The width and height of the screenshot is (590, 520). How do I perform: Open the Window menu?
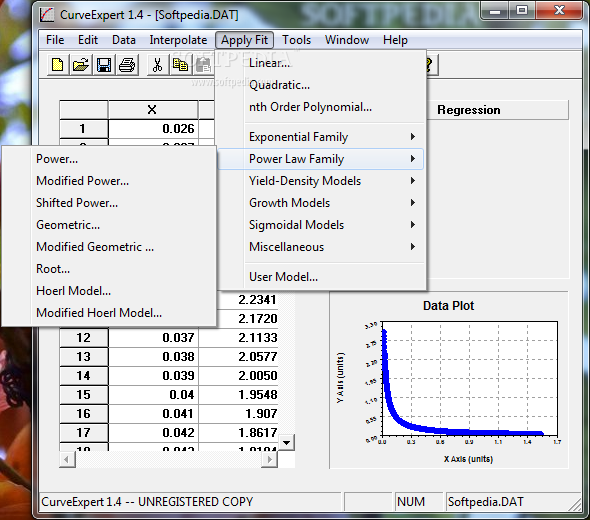(x=347, y=40)
